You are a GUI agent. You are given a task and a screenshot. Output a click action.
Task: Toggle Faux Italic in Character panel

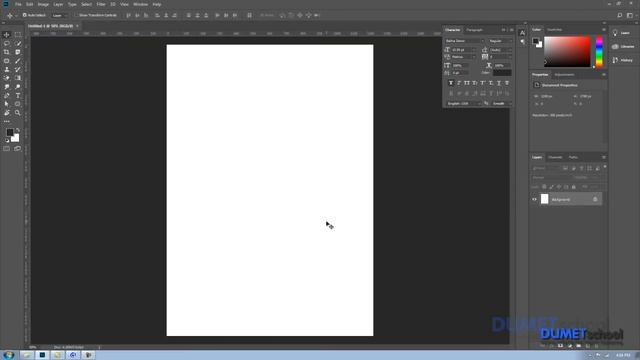[459, 83]
